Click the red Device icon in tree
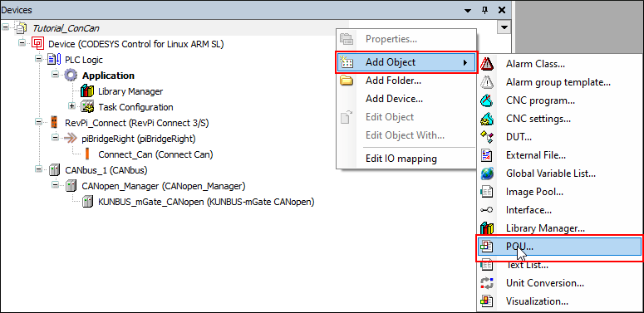644x313 pixels. [x=38, y=43]
